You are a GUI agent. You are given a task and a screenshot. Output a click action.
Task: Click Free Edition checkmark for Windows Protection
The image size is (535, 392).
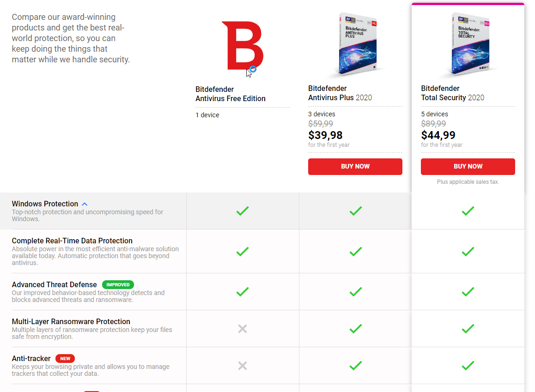[243, 211]
